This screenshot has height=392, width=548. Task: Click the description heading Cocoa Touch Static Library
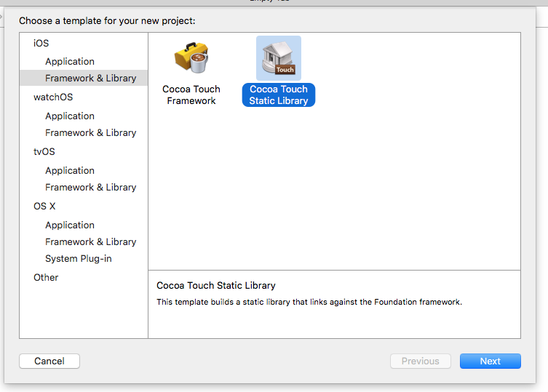(216, 285)
